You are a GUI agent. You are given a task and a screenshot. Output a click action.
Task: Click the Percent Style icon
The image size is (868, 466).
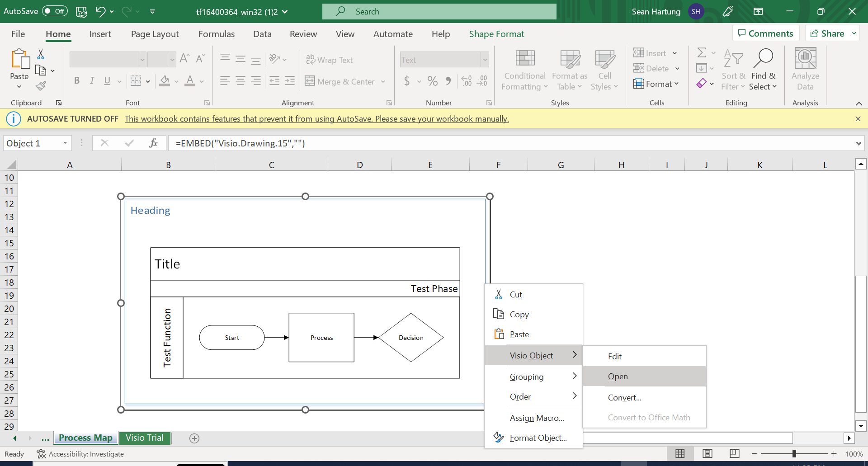[x=433, y=81]
